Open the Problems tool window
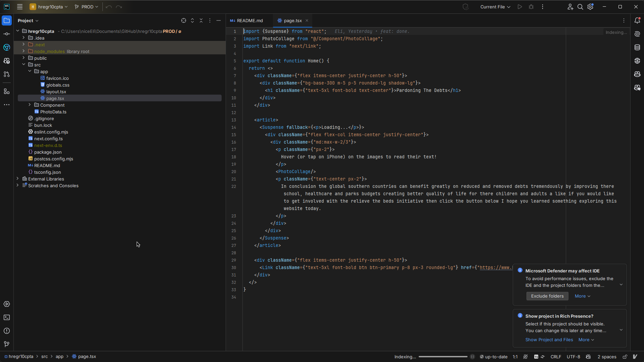 7,331
